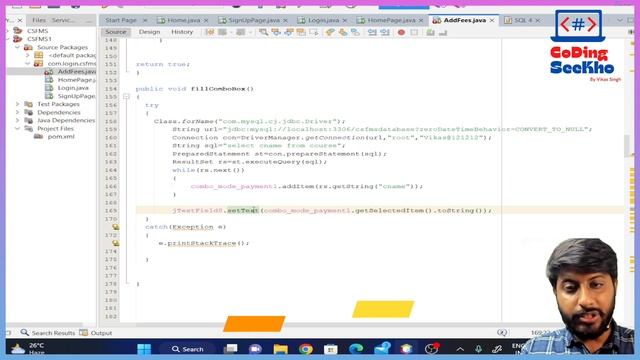Click the Next Bookmark icon

[343, 32]
